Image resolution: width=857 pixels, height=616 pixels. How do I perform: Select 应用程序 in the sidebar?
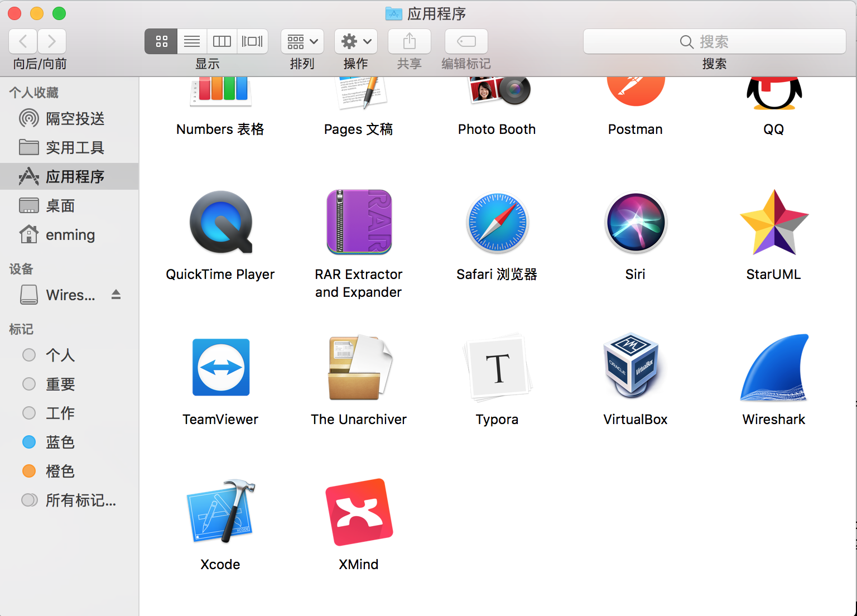pyautogui.click(x=69, y=176)
